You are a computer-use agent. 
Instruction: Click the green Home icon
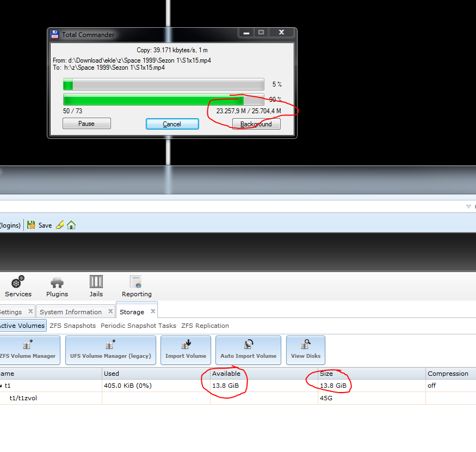[x=71, y=225]
